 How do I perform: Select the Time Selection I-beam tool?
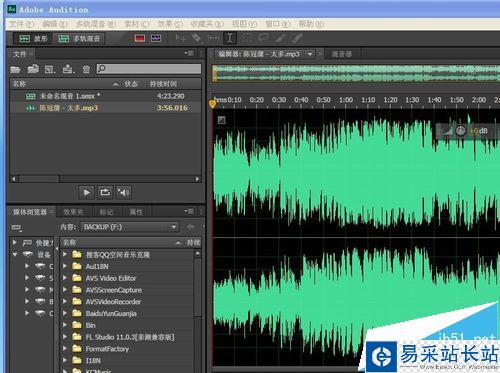(230, 38)
